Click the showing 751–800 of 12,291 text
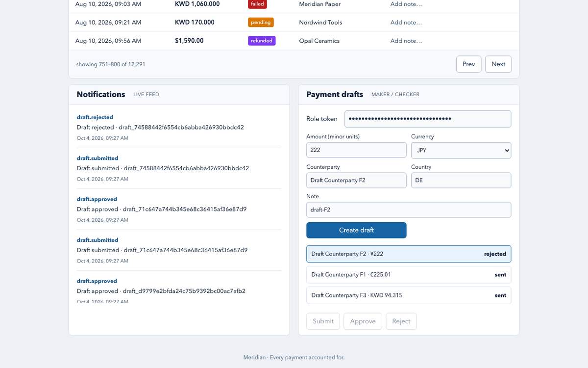Image resolution: width=588 pixels, height=368 pixels. pos(111,64)
